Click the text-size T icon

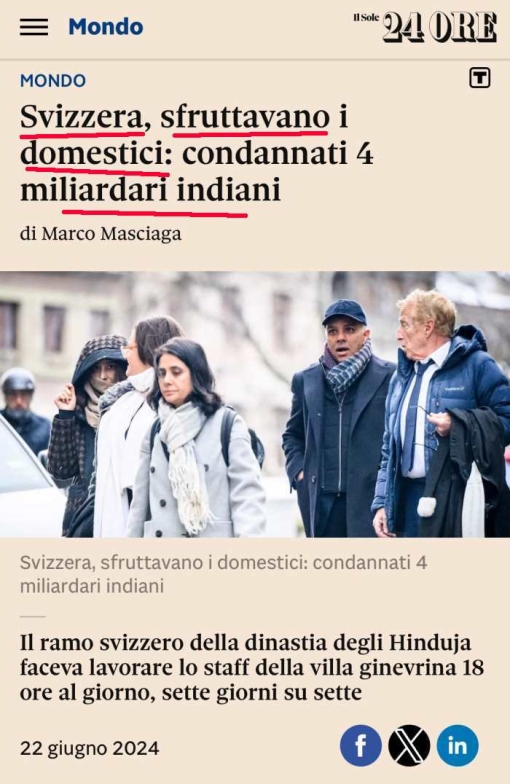pos(480,78)
